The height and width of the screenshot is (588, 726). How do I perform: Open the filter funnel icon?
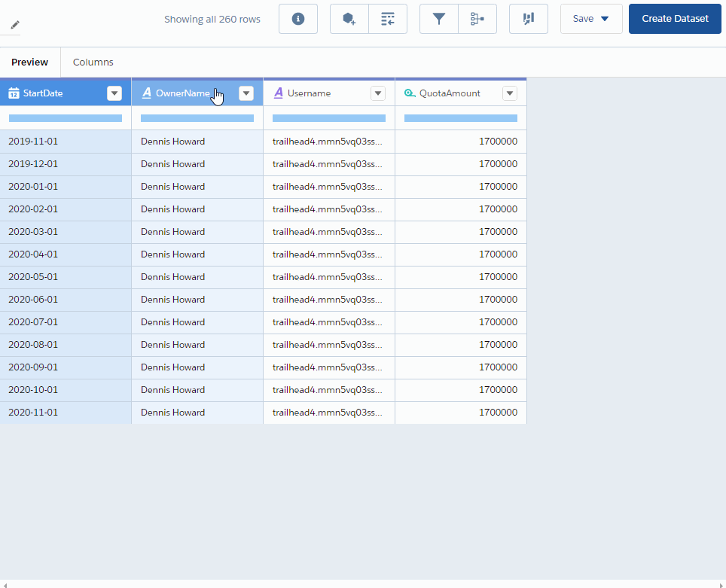[x=439, y=19]
